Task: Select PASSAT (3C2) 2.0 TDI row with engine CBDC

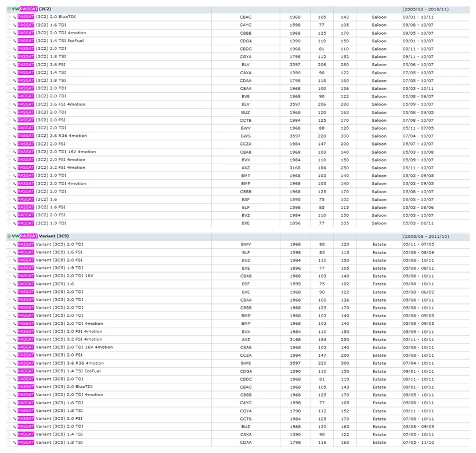Action: tap(238, 49)
